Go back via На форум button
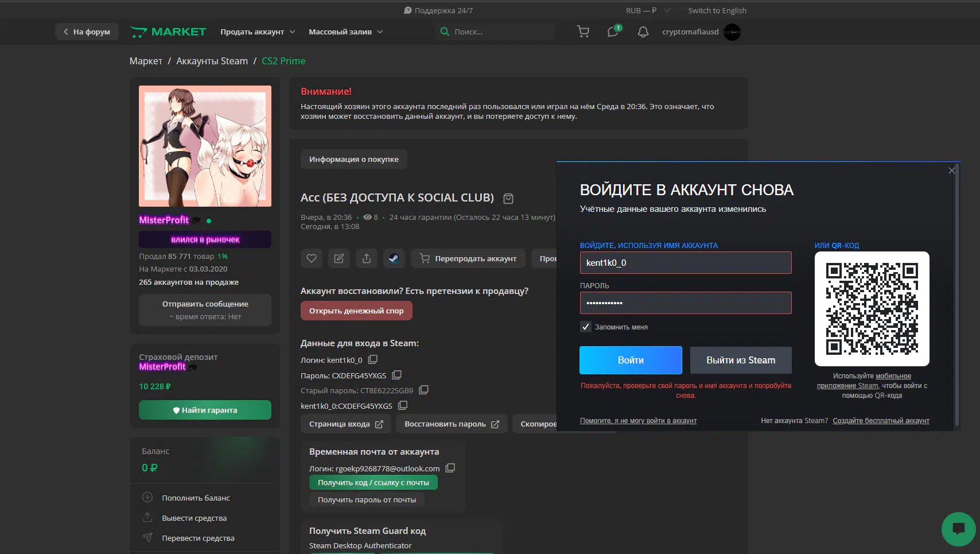The image size is (980, 554). (x=87, y=32)
